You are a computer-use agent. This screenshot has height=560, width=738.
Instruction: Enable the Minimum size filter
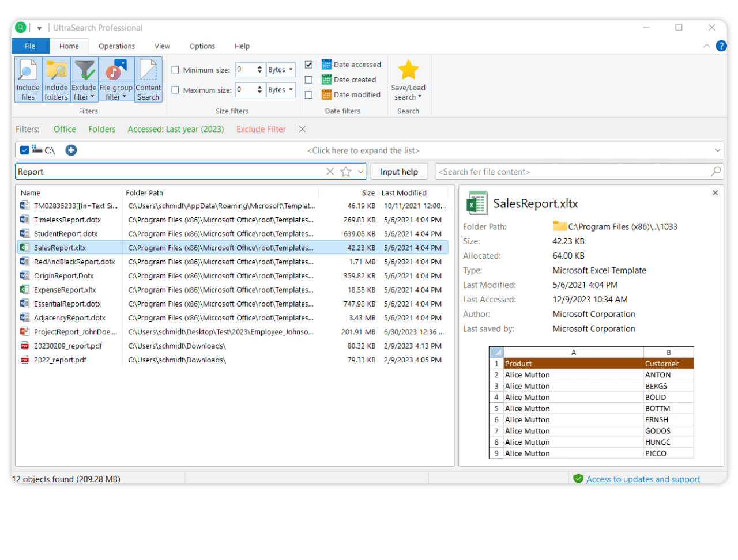click(x=175, y=69)
